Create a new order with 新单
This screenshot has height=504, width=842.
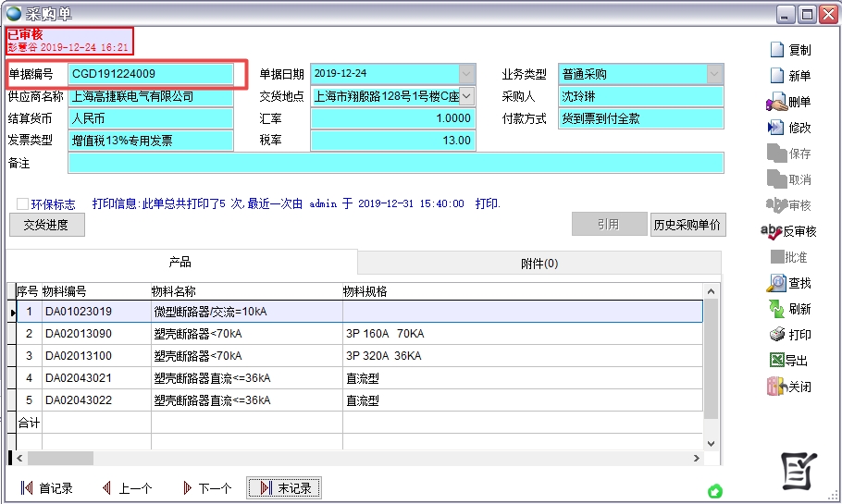pyautogui.click(x=777, y=76)
